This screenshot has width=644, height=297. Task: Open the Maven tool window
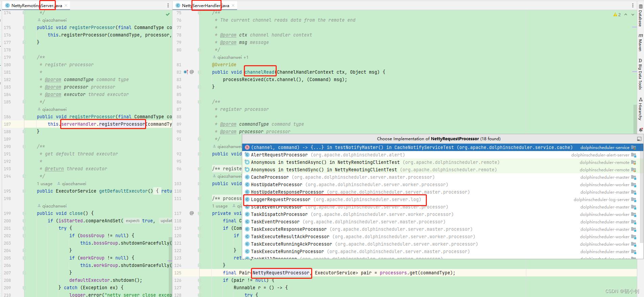tap(640, 42)
